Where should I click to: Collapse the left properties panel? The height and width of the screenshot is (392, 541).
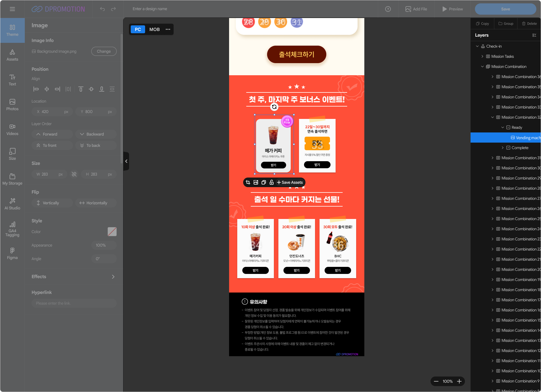[126, 161]
